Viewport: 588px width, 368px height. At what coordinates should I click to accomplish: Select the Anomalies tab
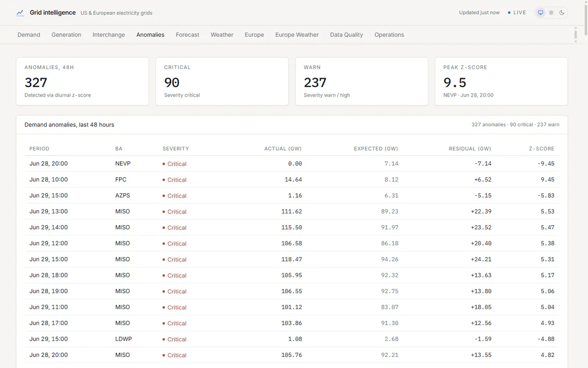(150, 35)
